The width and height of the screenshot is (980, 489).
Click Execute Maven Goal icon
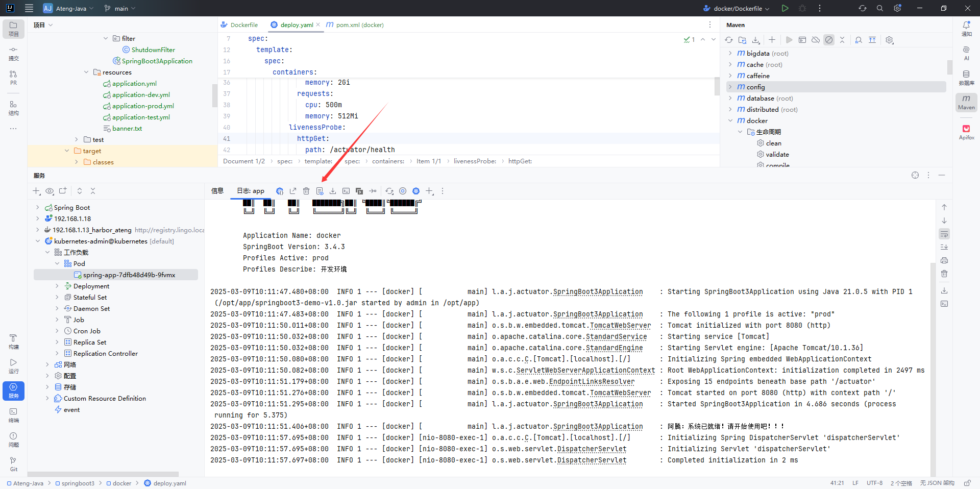coord(802,40)
